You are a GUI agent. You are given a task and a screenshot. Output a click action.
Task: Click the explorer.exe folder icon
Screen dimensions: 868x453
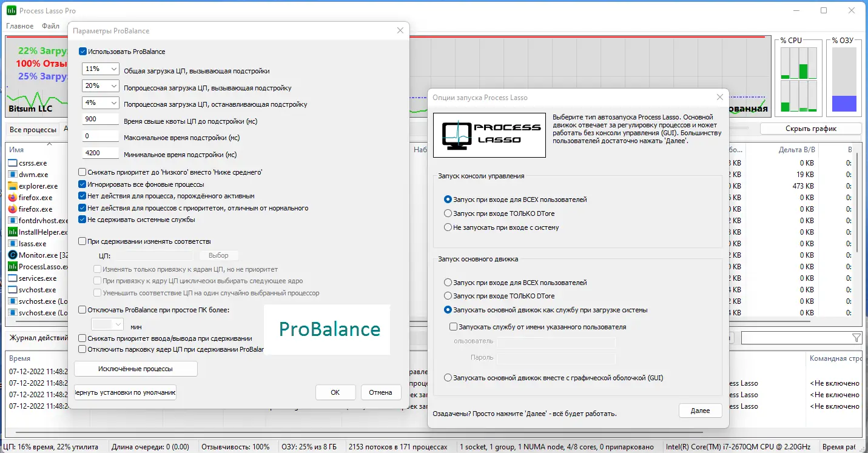point(13,186)
